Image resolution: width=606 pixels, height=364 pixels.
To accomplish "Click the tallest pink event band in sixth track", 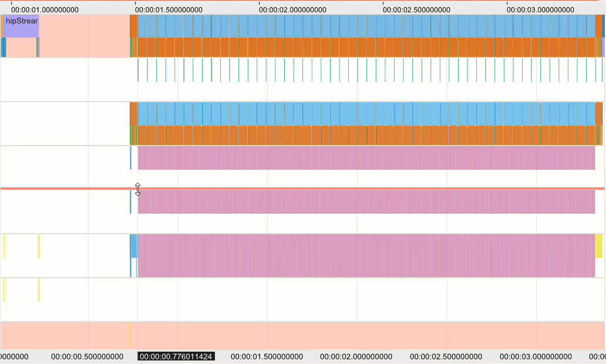I will coord(366,255).
